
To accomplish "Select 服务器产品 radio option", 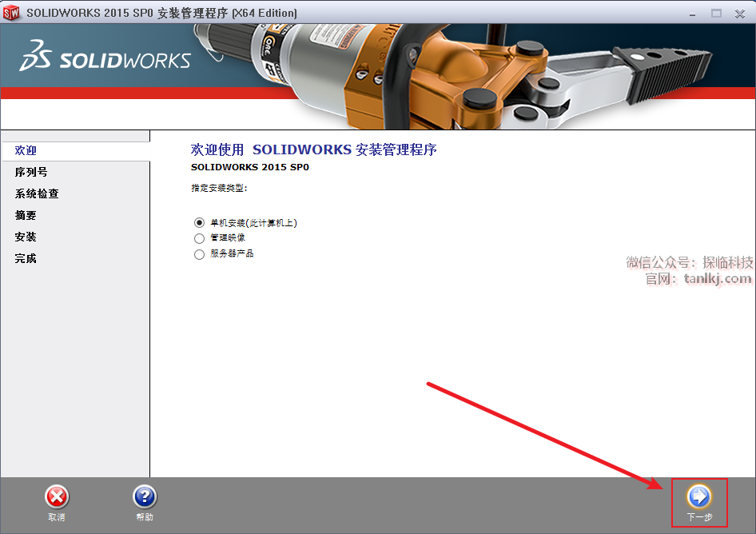I will click(199, 254).
